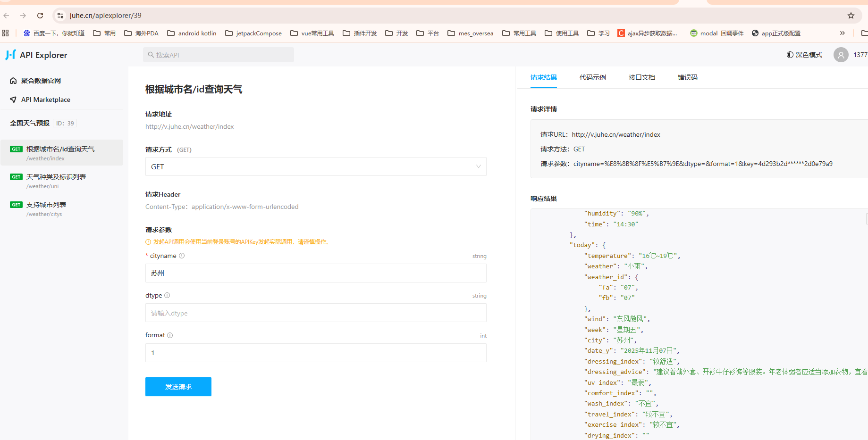Switch to the 请求结果 tab

pos(544,77)
